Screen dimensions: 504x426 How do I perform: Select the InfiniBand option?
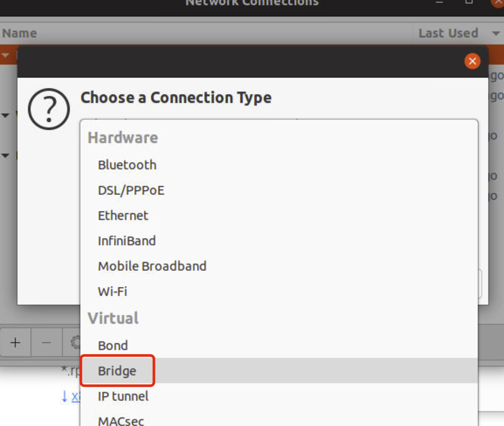127,241
